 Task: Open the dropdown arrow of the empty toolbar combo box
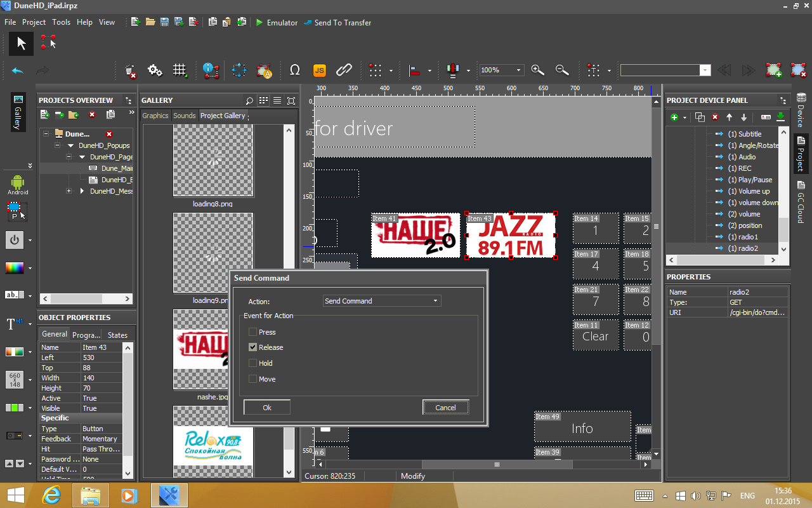coord(705,70)
